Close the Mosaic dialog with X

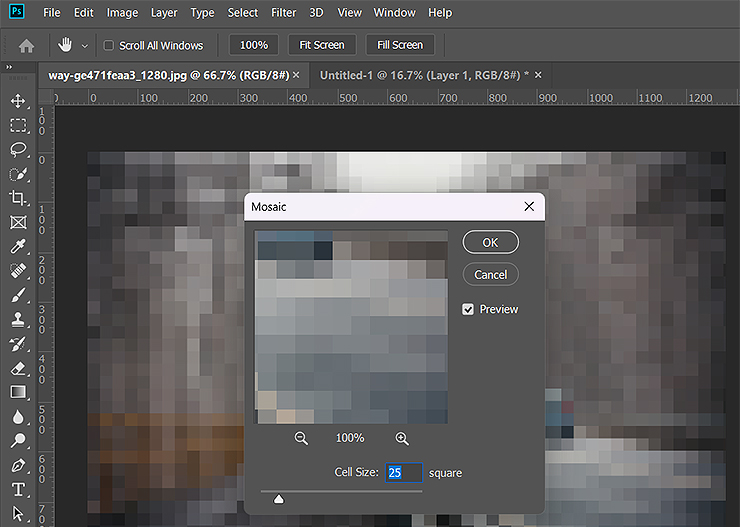(x=529, y=207)
